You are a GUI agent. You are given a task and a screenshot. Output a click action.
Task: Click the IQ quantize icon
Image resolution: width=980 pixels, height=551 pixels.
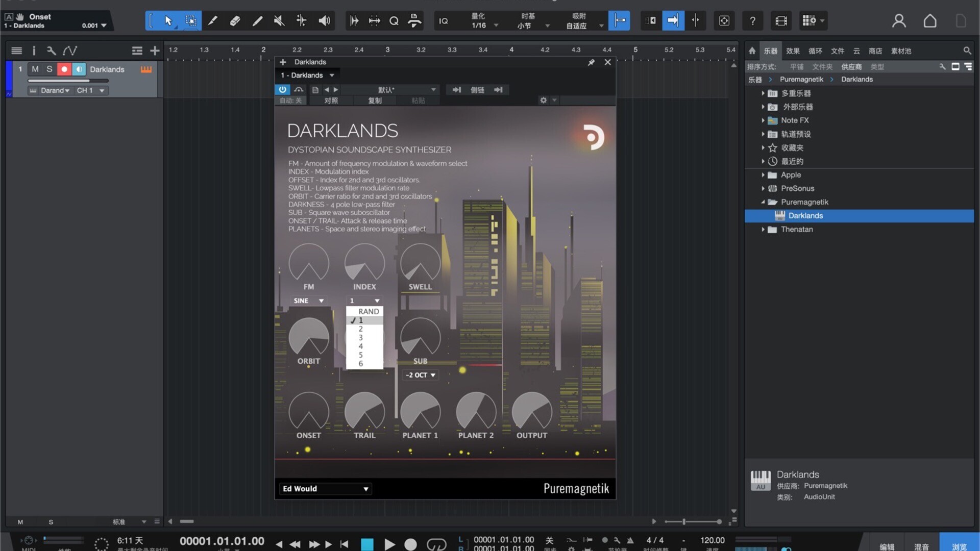tap(444, 21)
